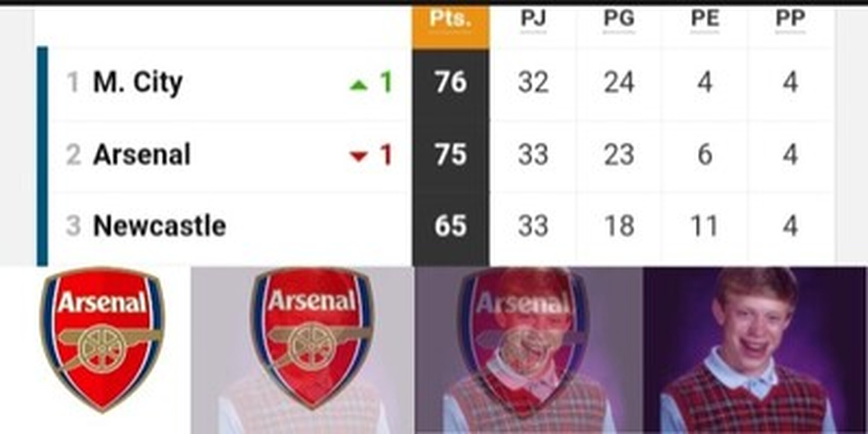The image size is (868, 434).
Task: Sort the table by the Pts. column header
Action: point(451,18)
